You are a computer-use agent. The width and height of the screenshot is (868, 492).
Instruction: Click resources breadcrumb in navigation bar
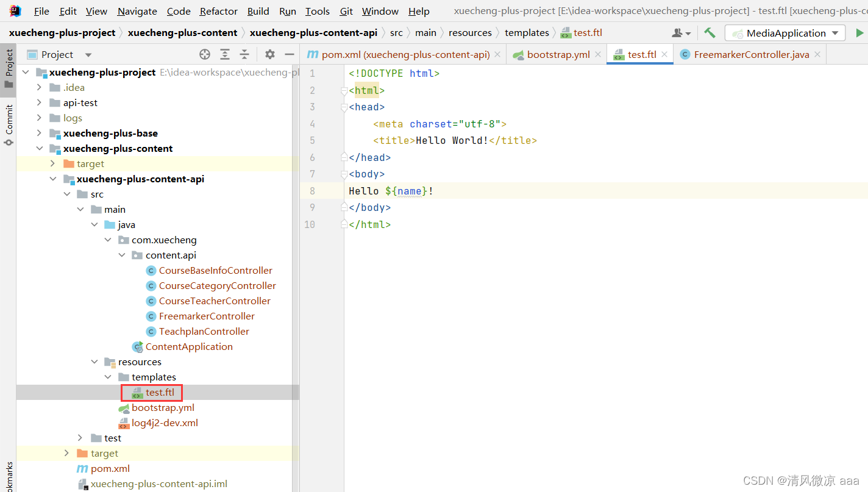click(470, 33)
